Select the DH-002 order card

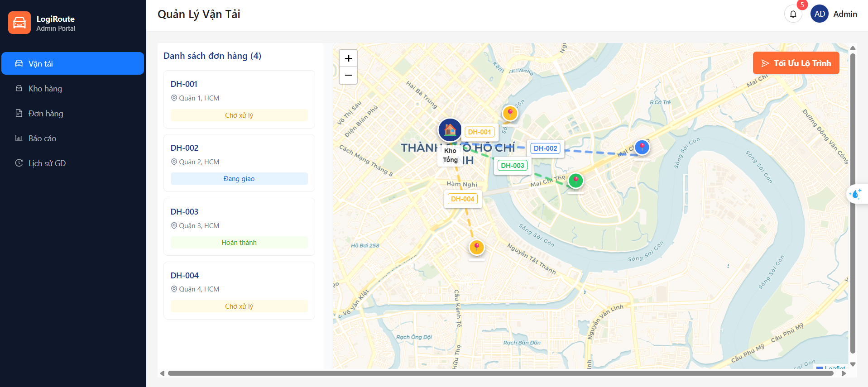(239, 162)
